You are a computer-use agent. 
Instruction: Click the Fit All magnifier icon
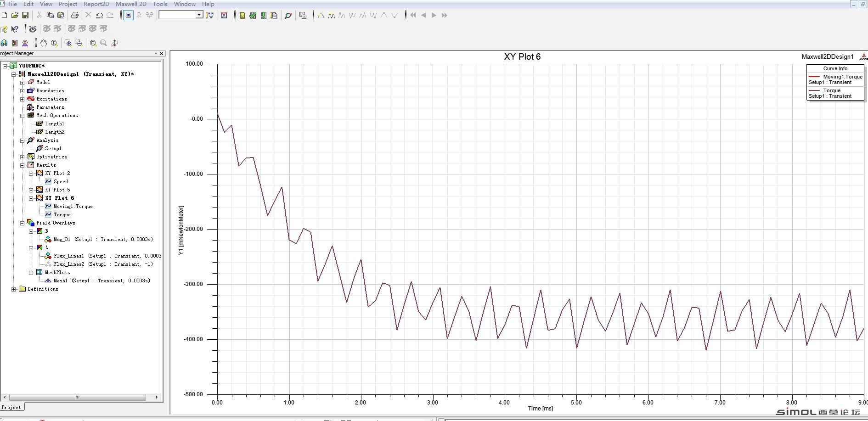pos(93,43)
